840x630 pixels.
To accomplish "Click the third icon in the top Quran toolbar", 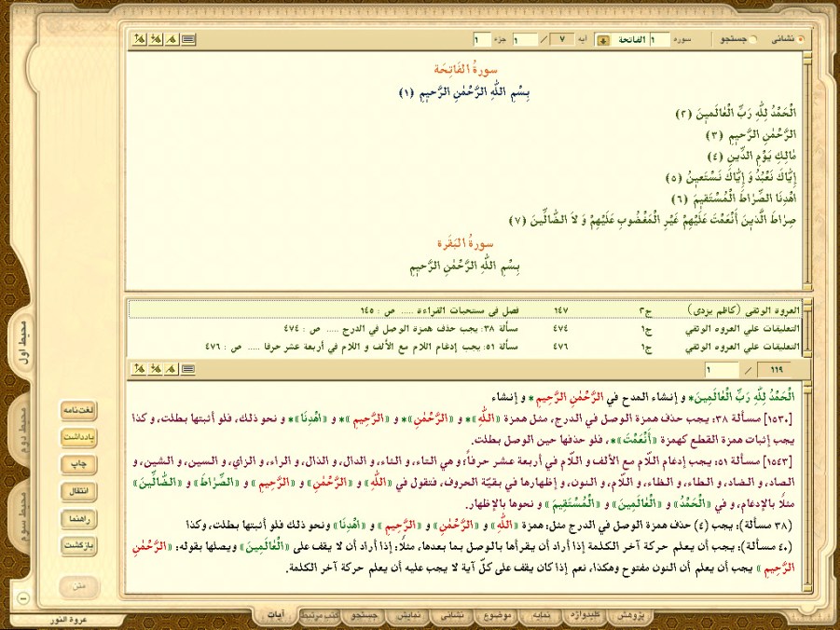I will [172, 39].
